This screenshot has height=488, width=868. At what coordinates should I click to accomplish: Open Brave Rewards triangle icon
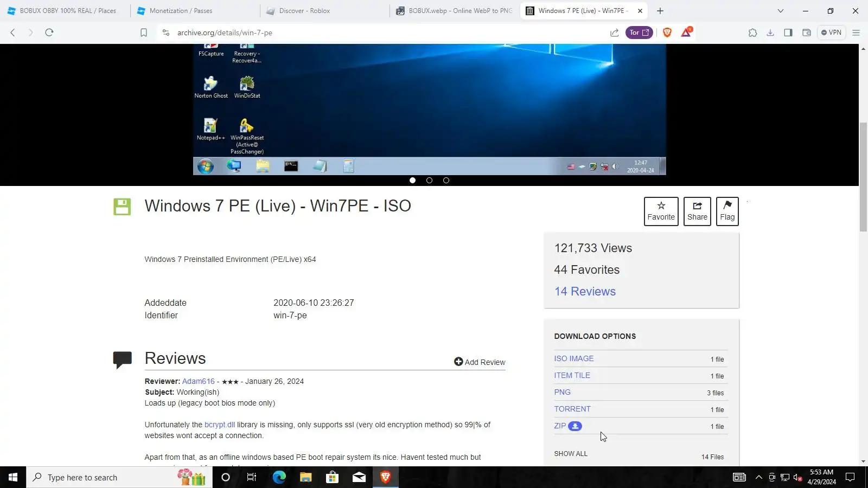[686, 33]
